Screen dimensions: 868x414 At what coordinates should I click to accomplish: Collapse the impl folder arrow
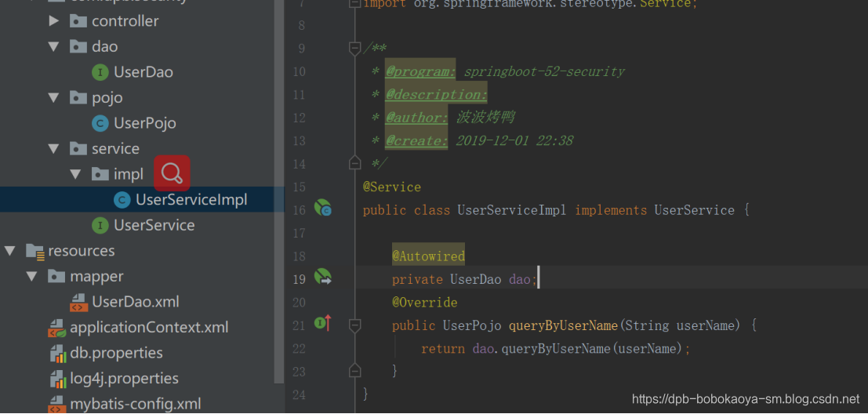pyautogui.click(x=76, y=174)
